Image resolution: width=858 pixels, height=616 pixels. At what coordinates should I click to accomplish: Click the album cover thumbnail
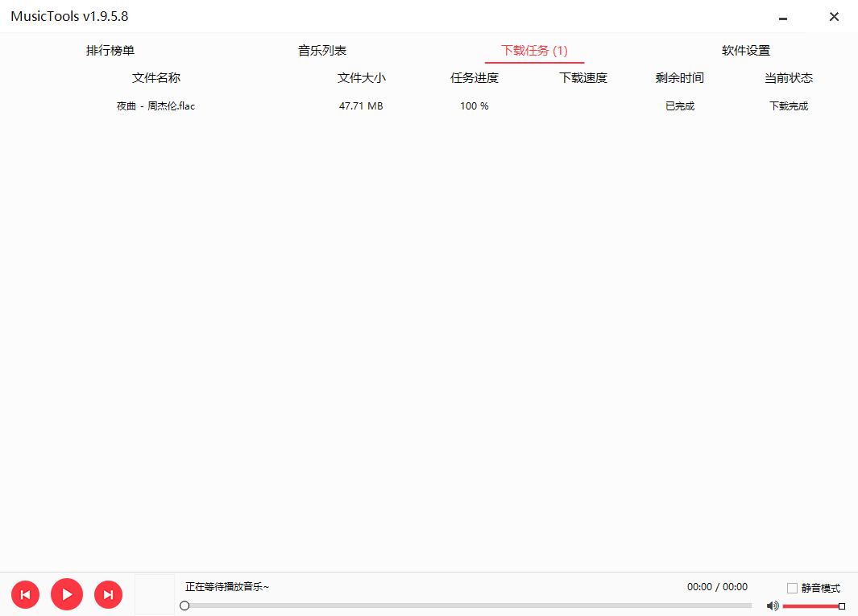pyautogui.click(x=154, y=593)
